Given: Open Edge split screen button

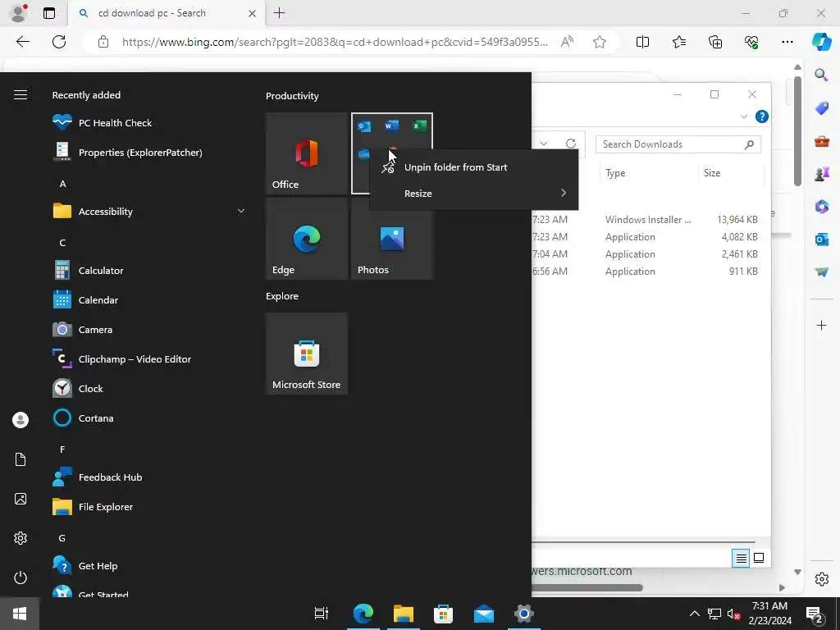Looking at the screenshot, I should (642, 42).
